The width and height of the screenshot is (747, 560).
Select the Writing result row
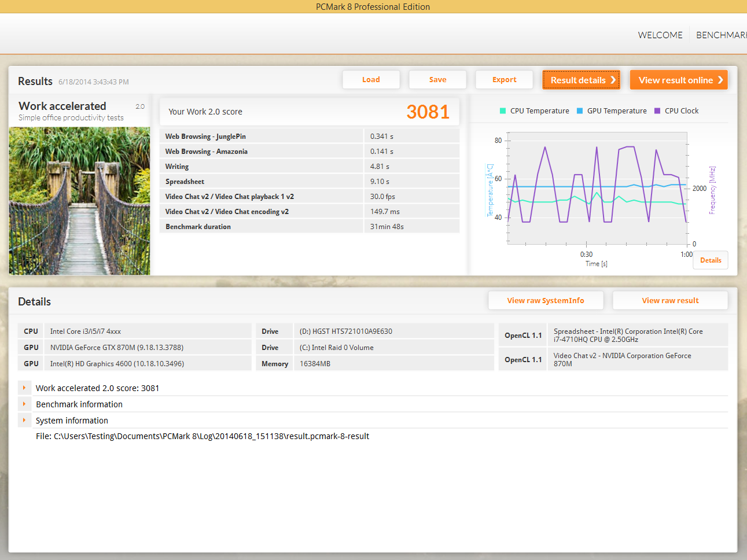coord(309,166)
